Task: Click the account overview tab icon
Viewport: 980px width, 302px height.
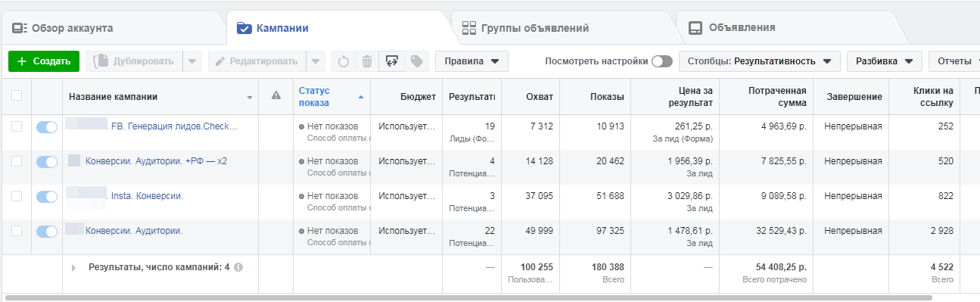Action: (x=20, y=29)
